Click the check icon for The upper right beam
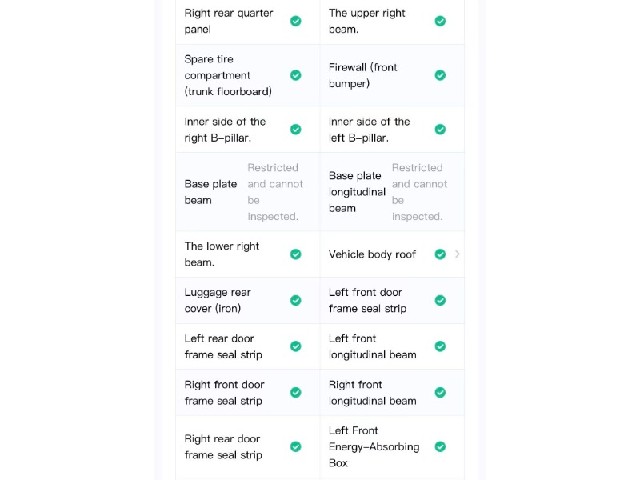Viewport: 640px width, 480px height. click(440, 21)
